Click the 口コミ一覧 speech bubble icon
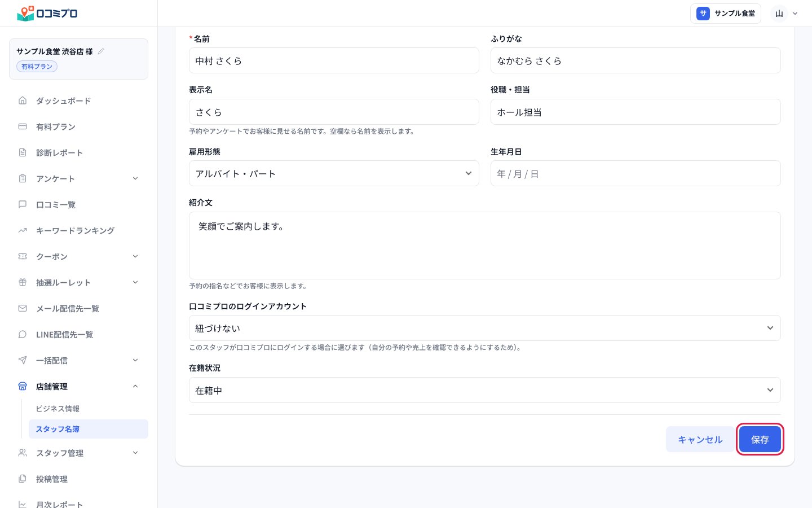 [x=23, y=204]
